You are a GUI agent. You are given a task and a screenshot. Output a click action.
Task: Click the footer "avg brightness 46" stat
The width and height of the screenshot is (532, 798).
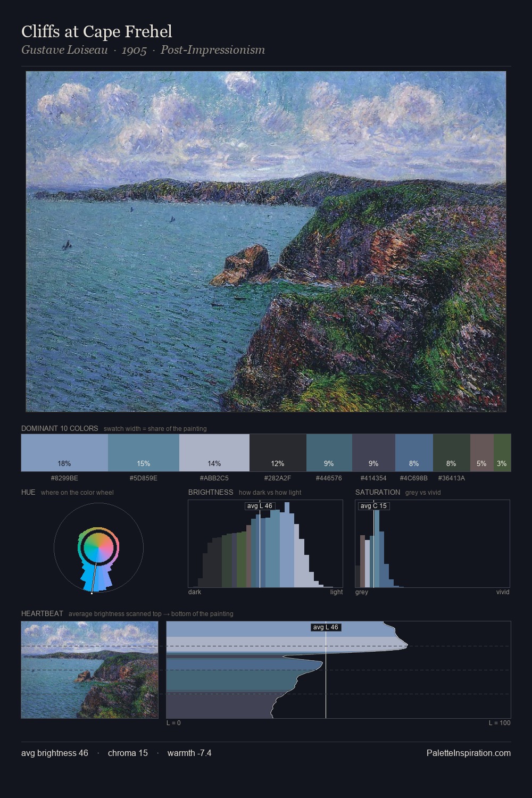click(55, 753)
